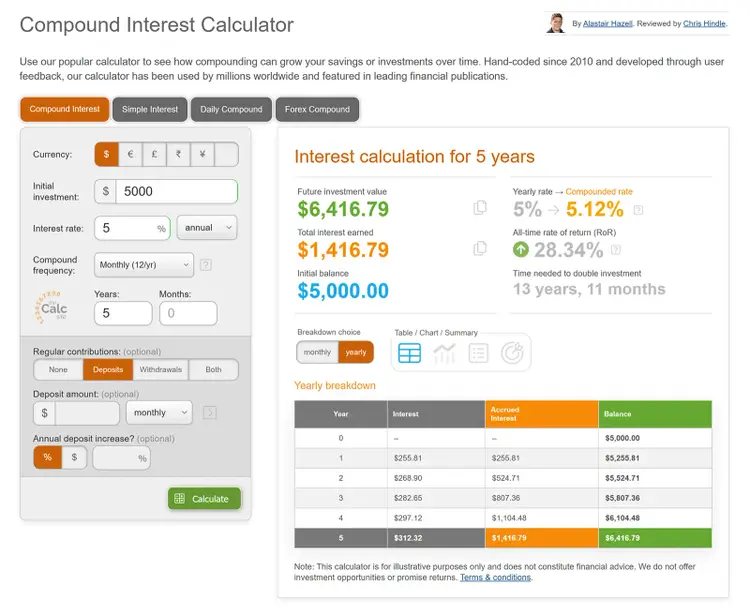This screenshot has width=750, height=615.
Task: Click the Calc site logo
Action: pyautogui.click(x=51, y=308)
